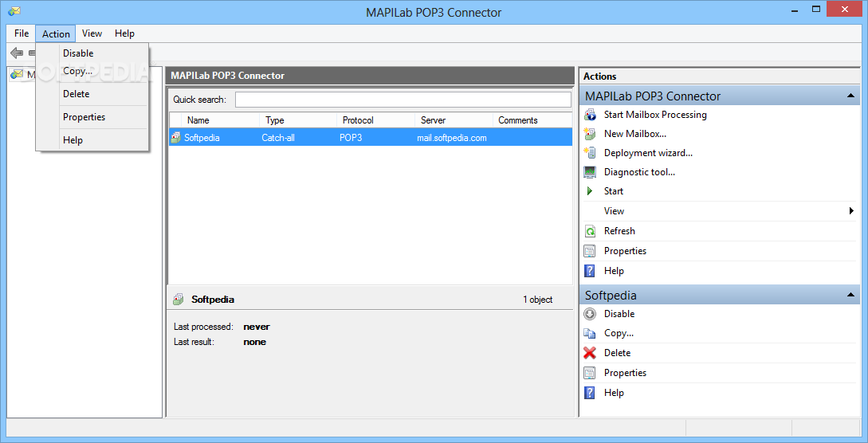This screenshot has height=443, width=868.
Task: Sort by the Protocol column header
Action: click(x=376, y=120)
